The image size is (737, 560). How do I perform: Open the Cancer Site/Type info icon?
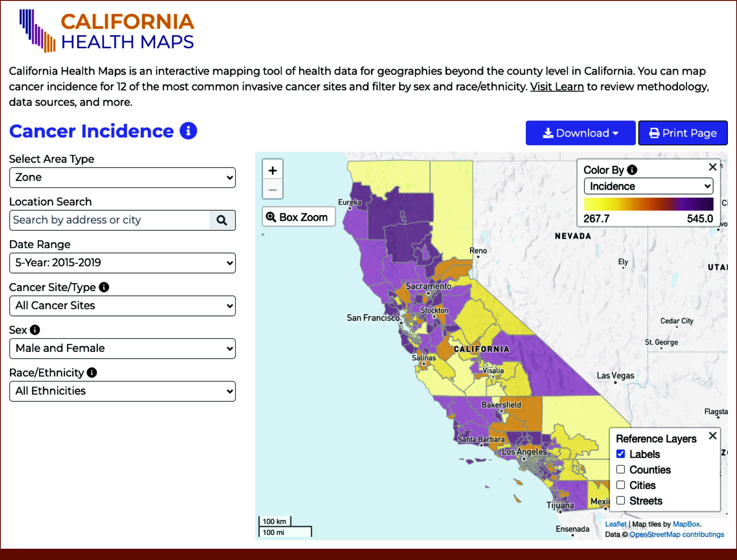104,287
